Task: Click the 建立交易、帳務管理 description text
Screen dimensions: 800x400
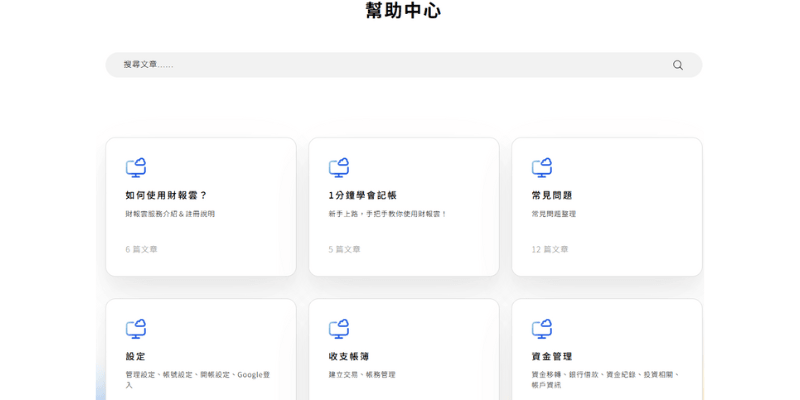Action: (362, 375)
